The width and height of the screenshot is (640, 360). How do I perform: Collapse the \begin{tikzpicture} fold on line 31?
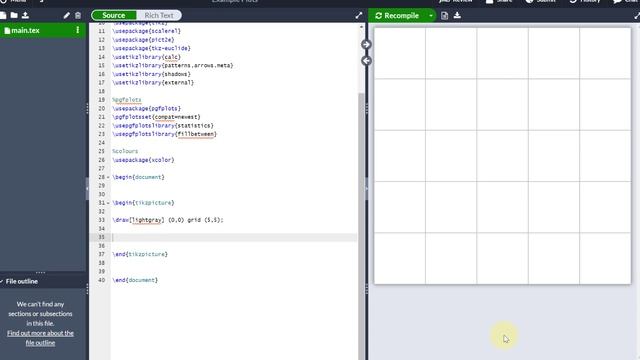tap(108, 203)
